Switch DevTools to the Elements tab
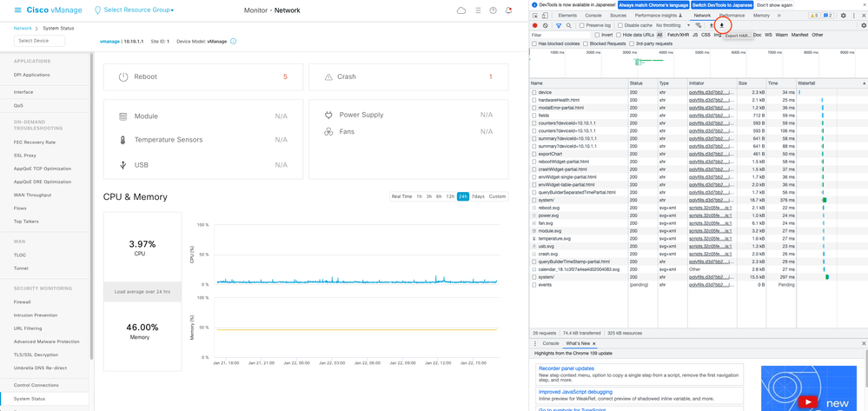868x411 pixels. (x=567, y=16)
